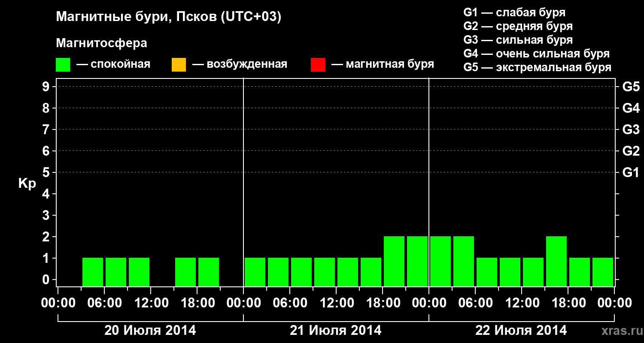The width and height of the screenshot is (644, 343).
Task: Click the 21 July 21:00–00:00 Kp 2 bar
Action: click(417, 261)
